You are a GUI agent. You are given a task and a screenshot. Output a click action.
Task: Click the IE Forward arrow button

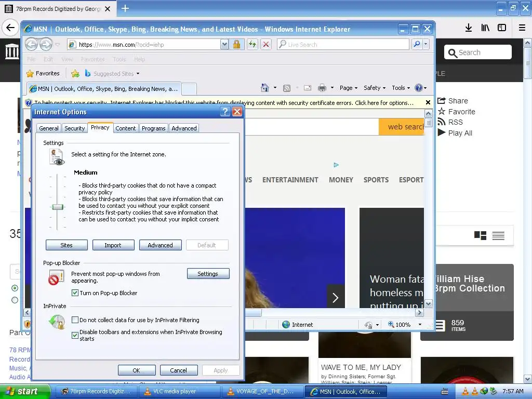point(46,45)
